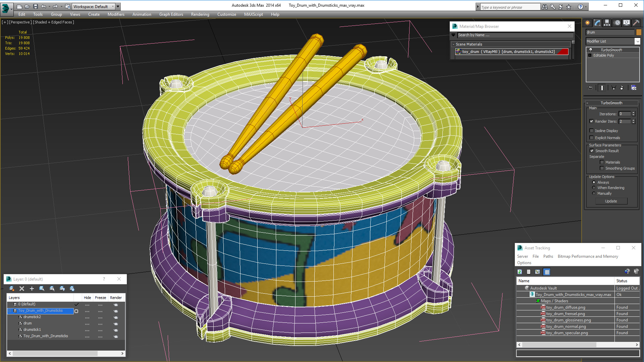The image size is (644, 362).
Task: Open the Utilities hammer panel tab
Action: pyautogui.click(x=636, y=23)
